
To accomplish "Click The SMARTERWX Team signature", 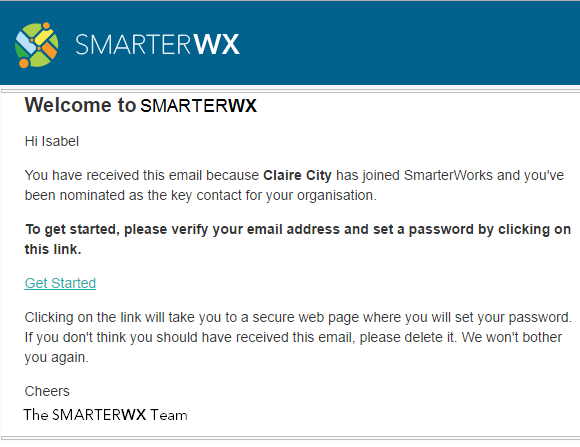I will (105, 415).
